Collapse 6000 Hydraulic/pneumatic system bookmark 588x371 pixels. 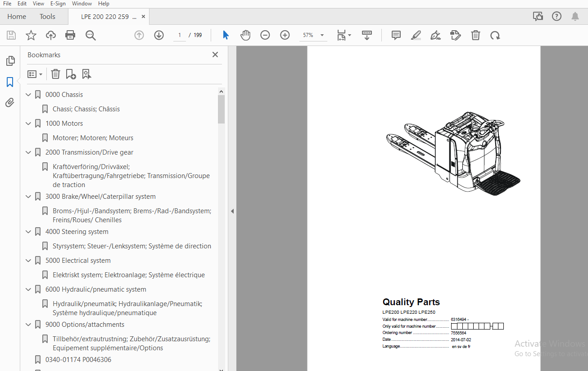[x=28, y=289]
